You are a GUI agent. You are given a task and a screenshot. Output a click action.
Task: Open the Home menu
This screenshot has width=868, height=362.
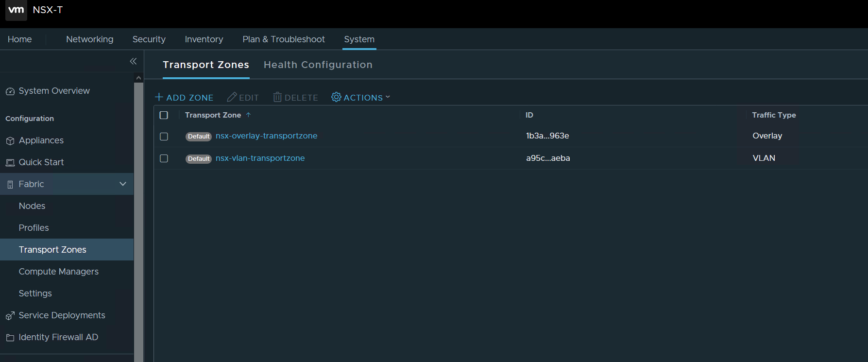tap(20, 39)
